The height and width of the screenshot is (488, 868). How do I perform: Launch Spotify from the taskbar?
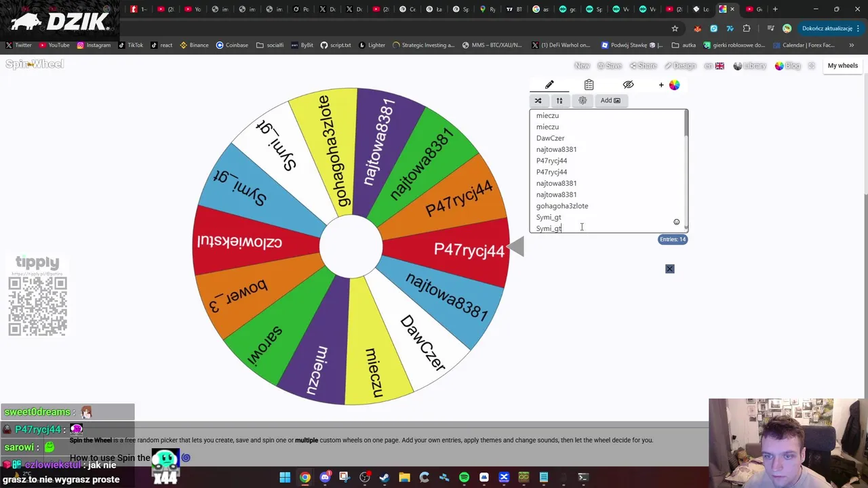(x=464, y=477)
